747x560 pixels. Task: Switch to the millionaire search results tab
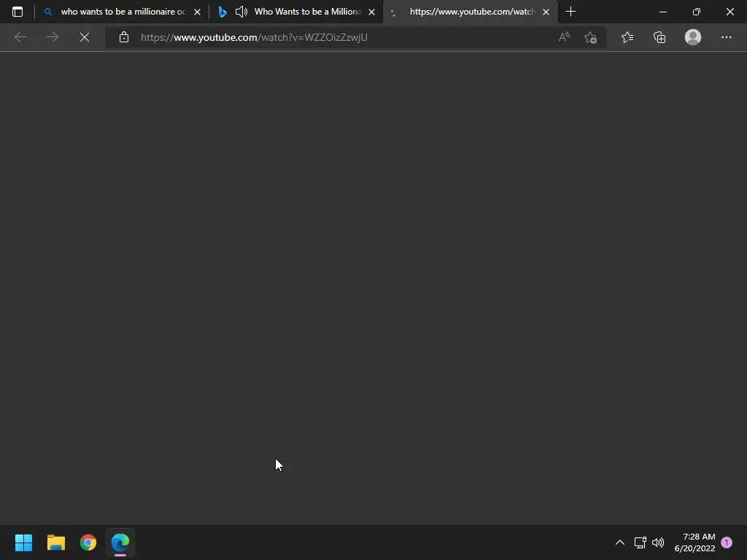[x=123, y=12]
